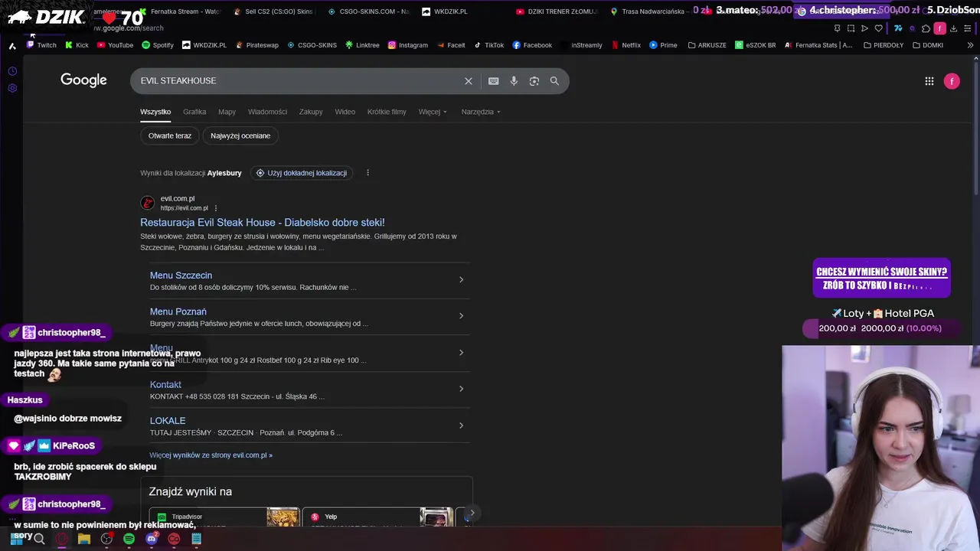Open the Tripadvisor result card

(x=224, y=517)
